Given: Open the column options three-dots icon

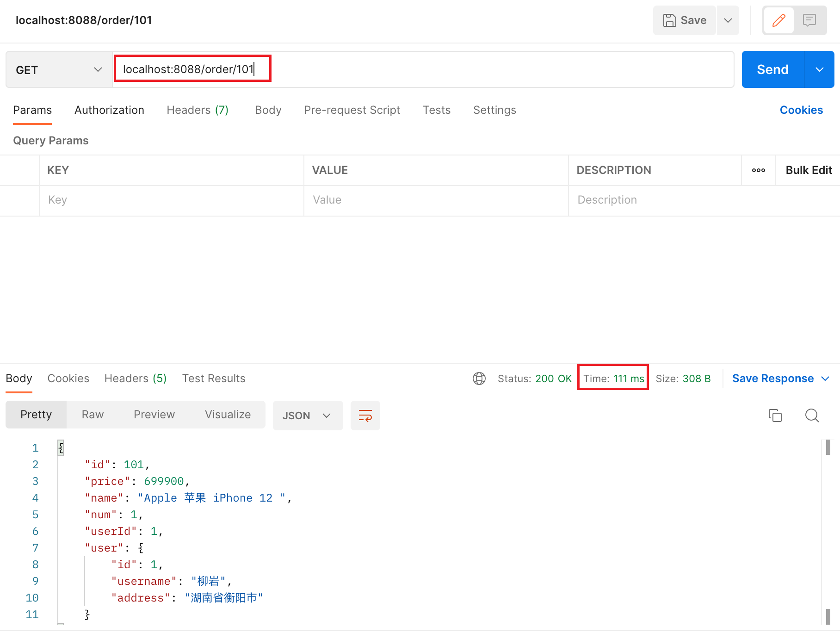Looking at the screenshot, I should click(759, 170).
